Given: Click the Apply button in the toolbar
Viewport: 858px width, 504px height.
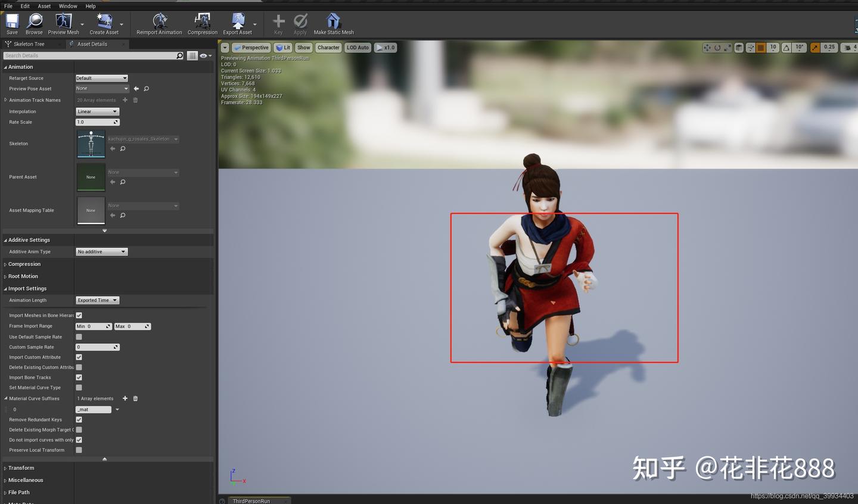Looking at the screenshot, I should click(300, 23).
